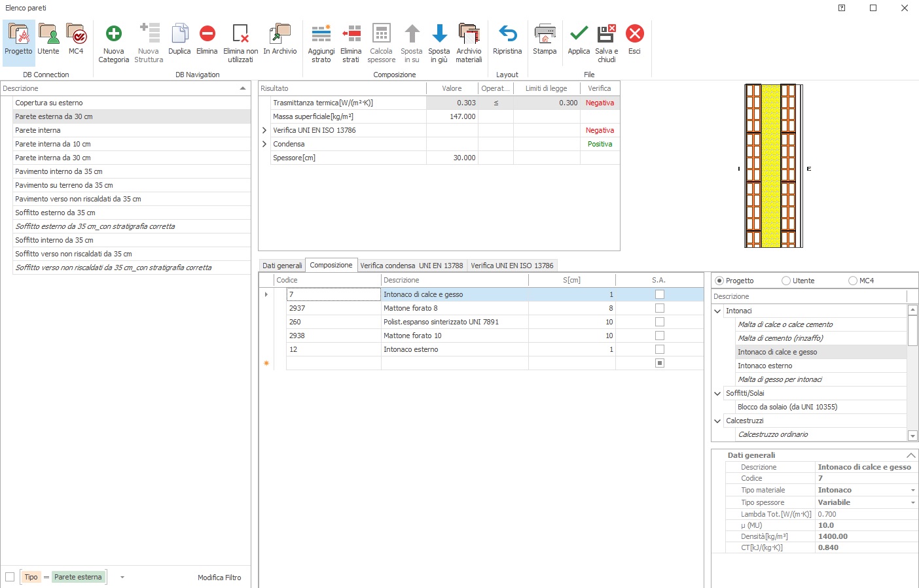The height and width of the screenshot is (588, 919).
Task: Select Parete interna da 10 cm in list
Action: point(53,144)
